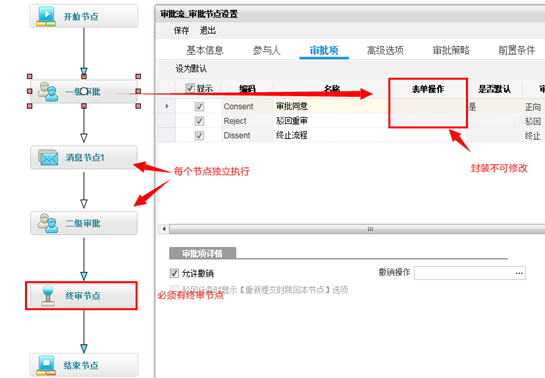545x378 pixels.
Task: Uncheck the Dissent row checkbox
Action: click(x=199, y=135)
